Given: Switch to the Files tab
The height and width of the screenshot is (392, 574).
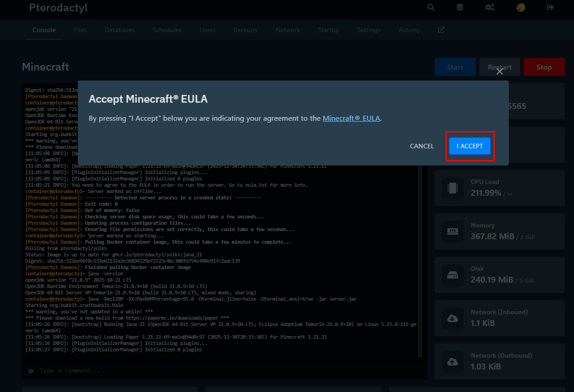Looking at the screenshot, I should tap(80, 30).
